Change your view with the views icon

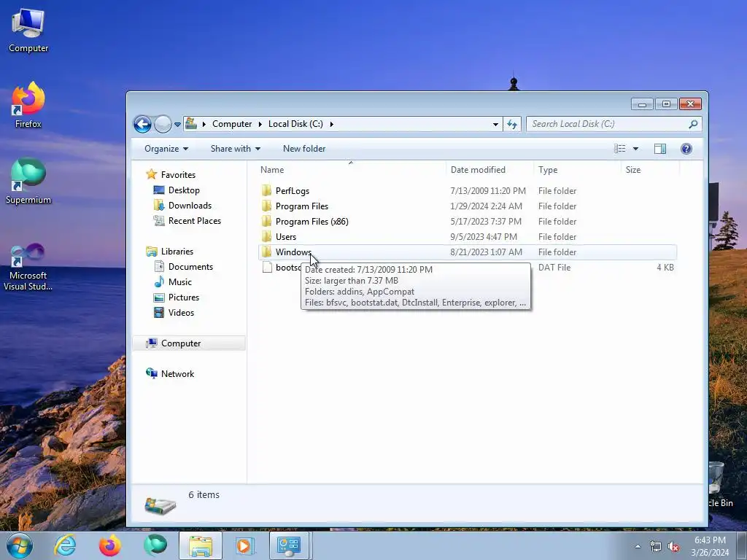point(620,149)
